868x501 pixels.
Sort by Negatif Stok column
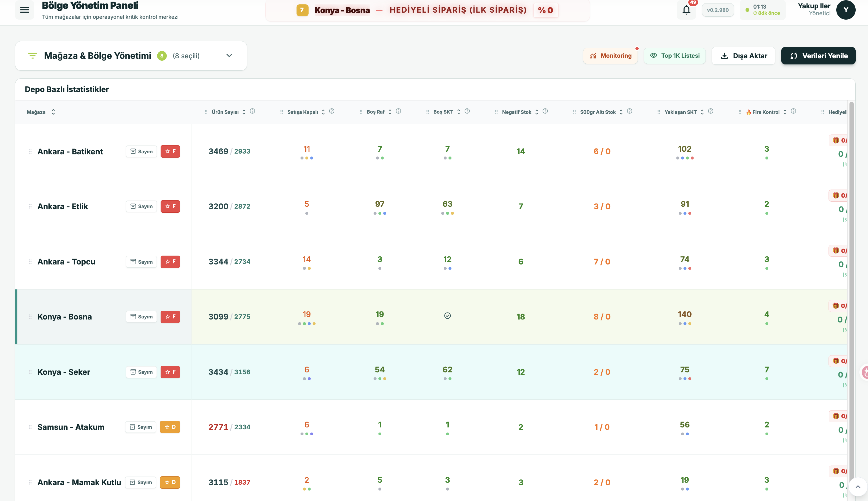pyautogui.click(x=537, y=112)
